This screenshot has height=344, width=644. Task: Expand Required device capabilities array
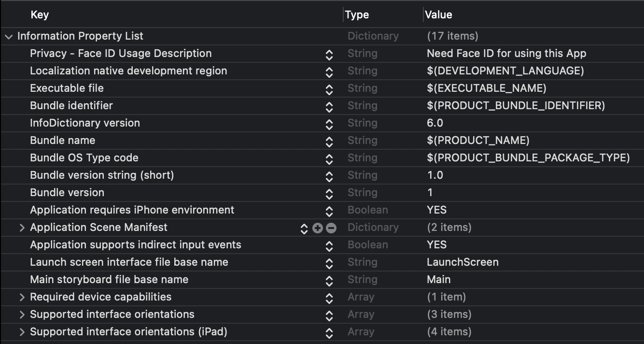(22, 298)
